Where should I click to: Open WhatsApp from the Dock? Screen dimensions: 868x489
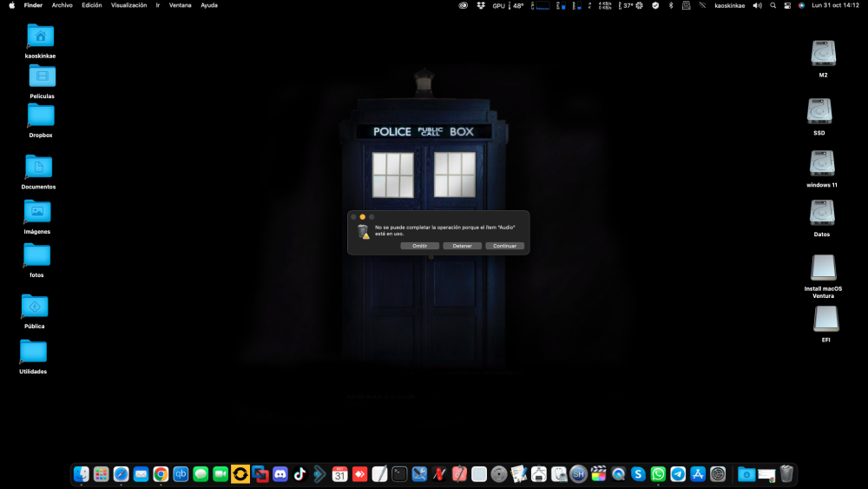658,474
